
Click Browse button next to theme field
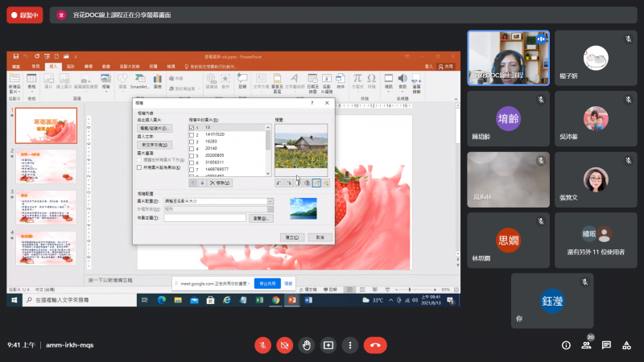[261, 218]
